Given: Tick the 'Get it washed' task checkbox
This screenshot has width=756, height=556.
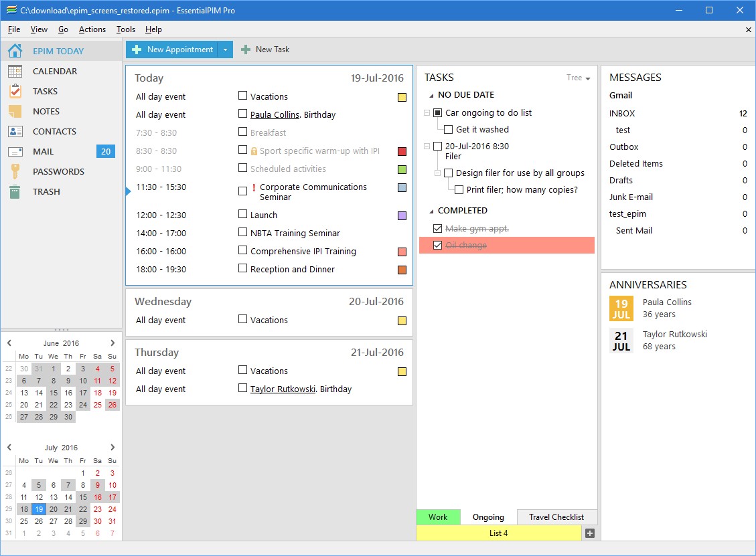Looking at the screenshot, I should tap(449, 129).
